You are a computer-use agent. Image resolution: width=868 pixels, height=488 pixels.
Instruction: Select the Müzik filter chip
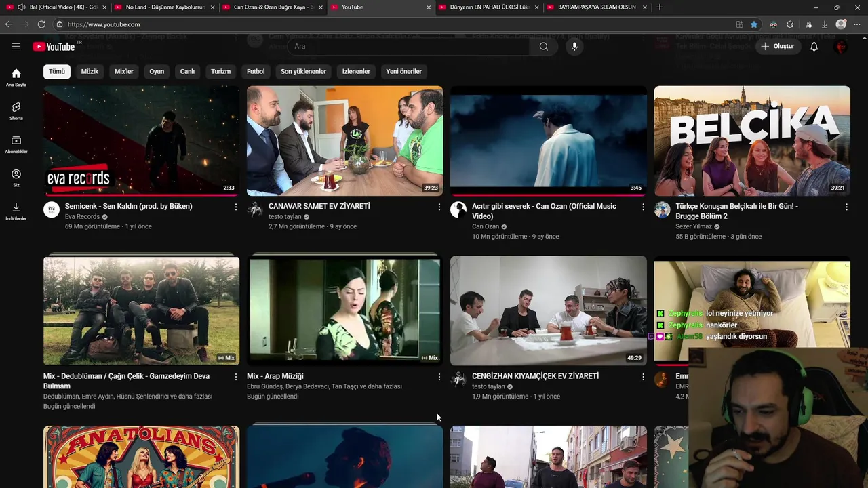click(x=90, y=71)
